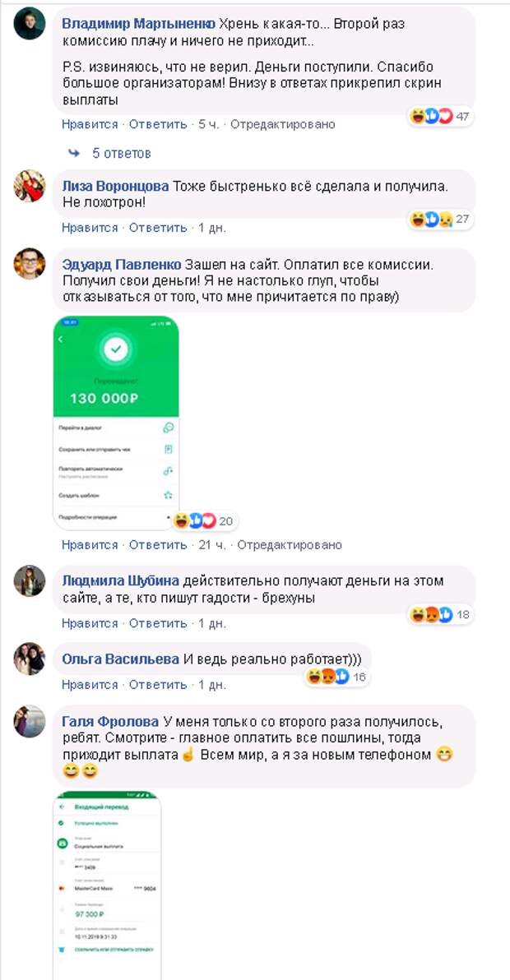Open Владимир Мартыненко's profile avatar
510x980 pixels.
click(x=30, y=24)
